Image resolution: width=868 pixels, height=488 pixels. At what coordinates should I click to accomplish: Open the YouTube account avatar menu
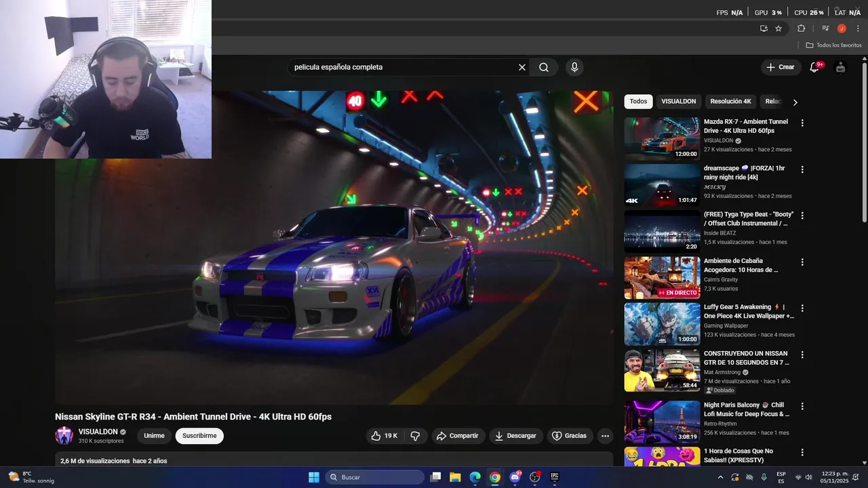point(841,67)
